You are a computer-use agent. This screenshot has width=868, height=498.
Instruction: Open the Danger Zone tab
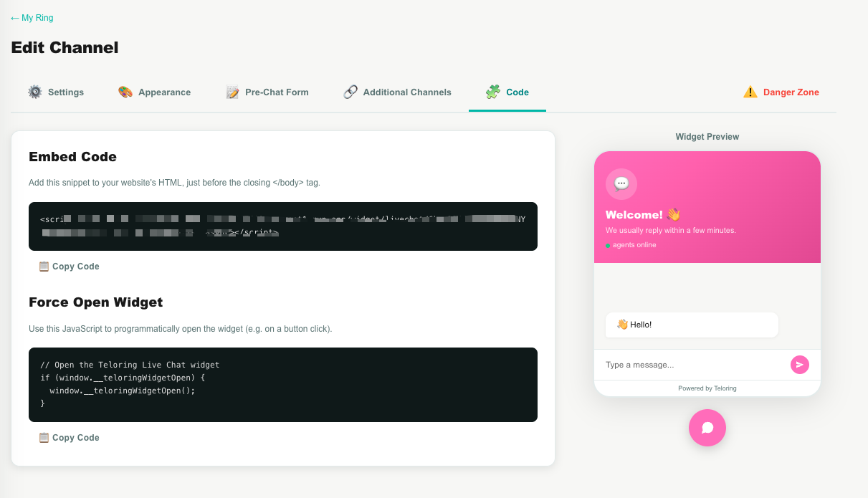(x=781, y=92)
